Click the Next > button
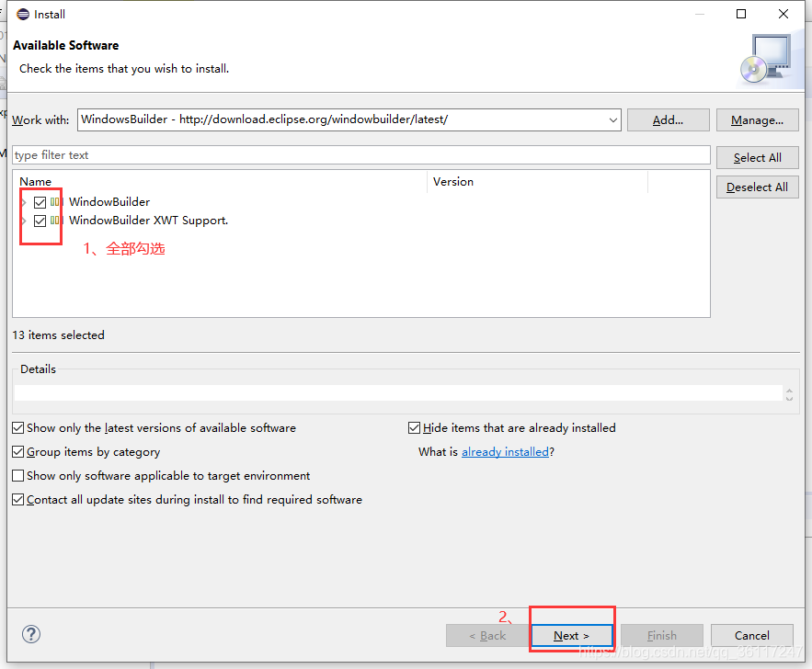Screen dimensions: 812x669 [x=572, y=635]
